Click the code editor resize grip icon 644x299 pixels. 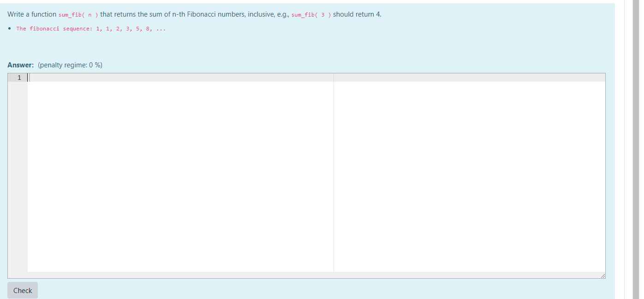coord(603,275)
